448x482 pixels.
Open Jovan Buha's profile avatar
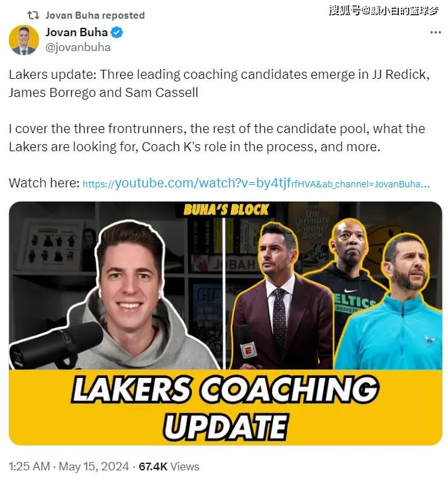(24, 40)
